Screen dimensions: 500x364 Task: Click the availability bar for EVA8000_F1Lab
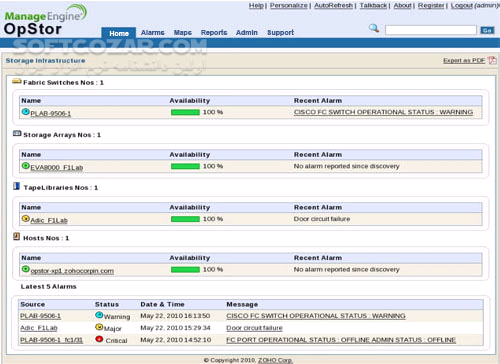185,166
